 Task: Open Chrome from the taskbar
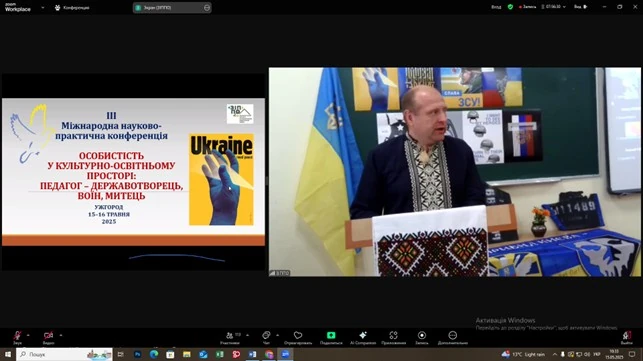[x=269, y=354]
